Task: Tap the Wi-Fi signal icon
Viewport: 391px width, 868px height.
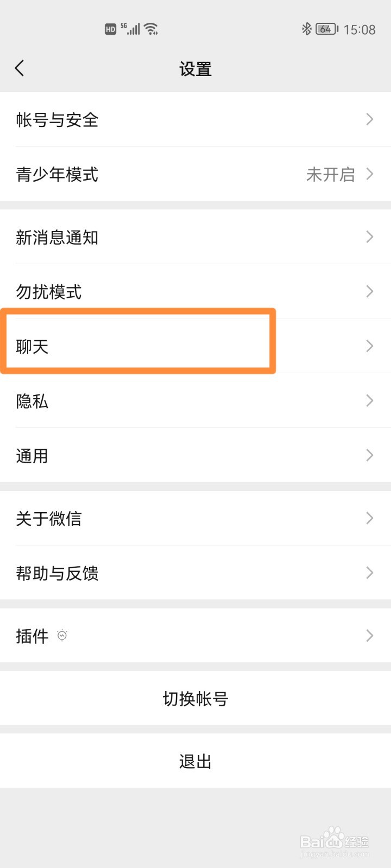Action: coord(152,29)
